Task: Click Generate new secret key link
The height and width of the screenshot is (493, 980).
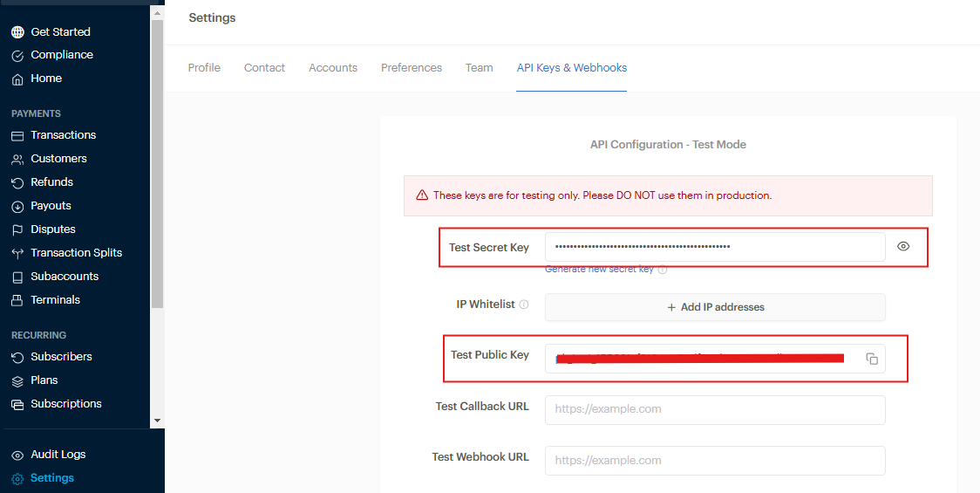Action: coord(599,270)
